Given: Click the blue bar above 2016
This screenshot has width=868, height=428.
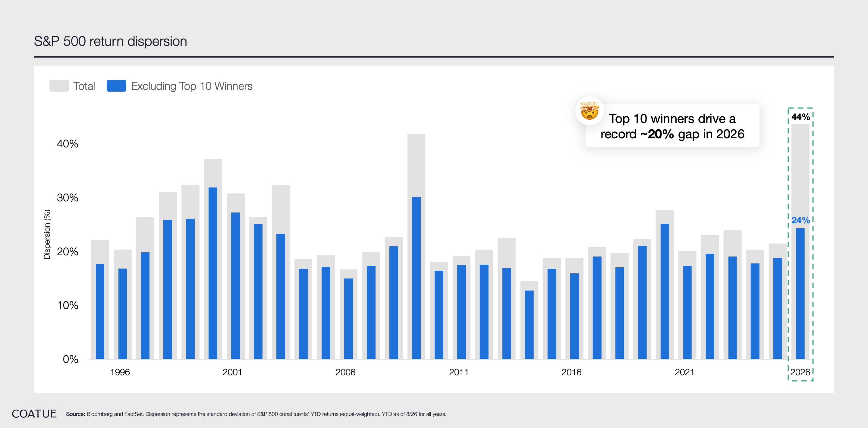Looking at the screenshot, I should pyautogui.click(x=574, y=316).
